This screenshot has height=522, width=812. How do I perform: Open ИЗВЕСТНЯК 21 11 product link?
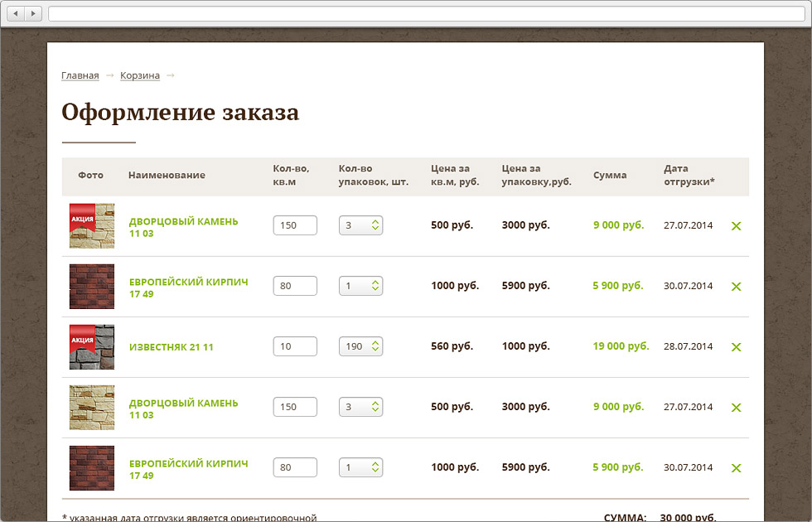point(172,347)
